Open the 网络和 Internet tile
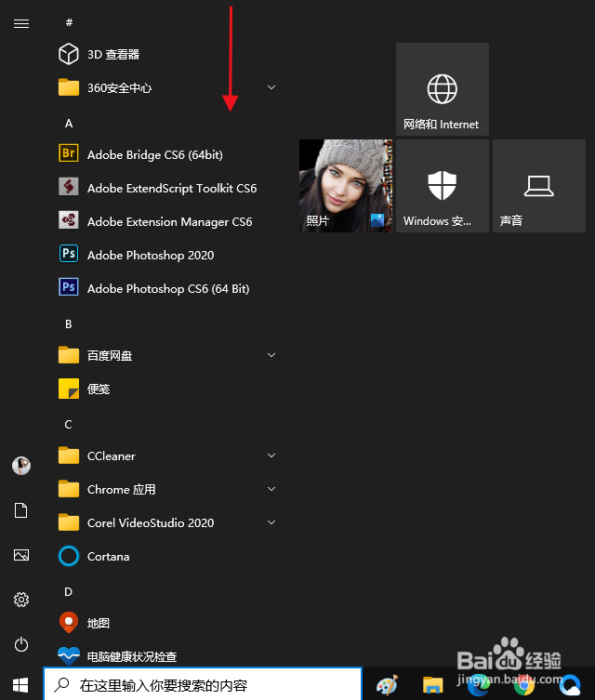The height and width of the screenshot is (700, 595). click(x=442, y=89)
